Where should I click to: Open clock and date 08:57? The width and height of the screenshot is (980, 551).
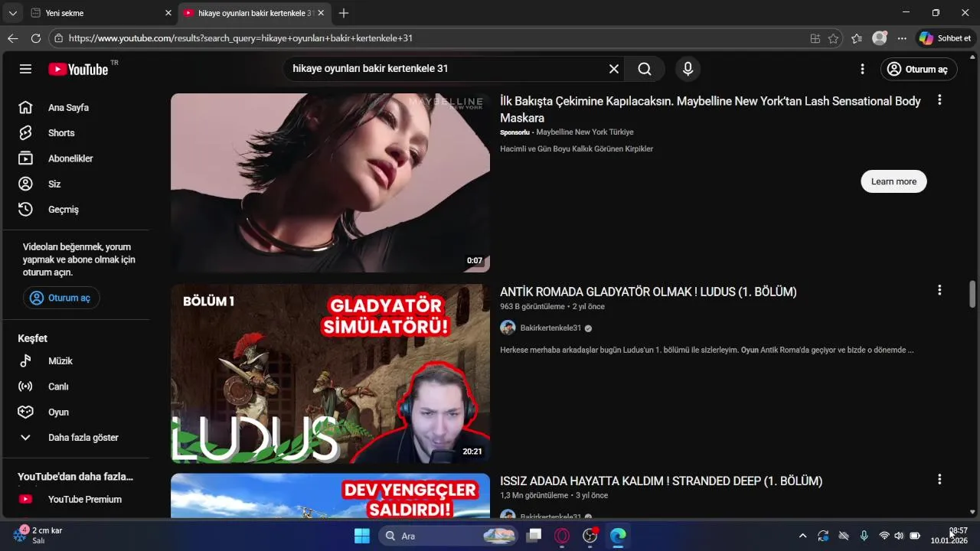coord(949,535)
